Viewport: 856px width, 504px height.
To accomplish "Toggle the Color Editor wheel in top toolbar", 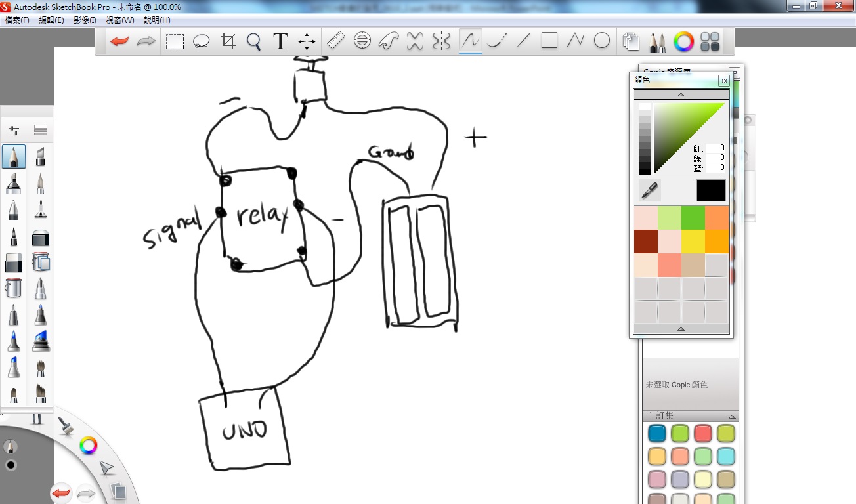I will [x=683, y=42].
